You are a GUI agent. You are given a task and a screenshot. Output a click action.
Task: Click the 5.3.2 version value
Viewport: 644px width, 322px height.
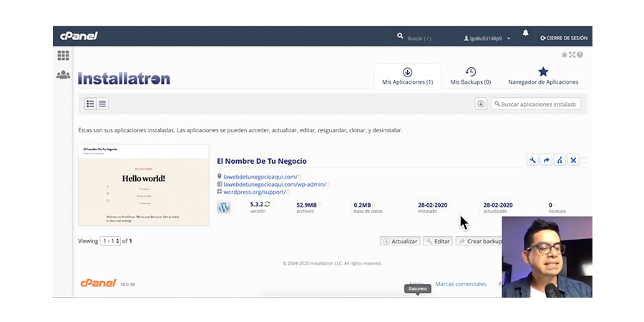(257, 204)
